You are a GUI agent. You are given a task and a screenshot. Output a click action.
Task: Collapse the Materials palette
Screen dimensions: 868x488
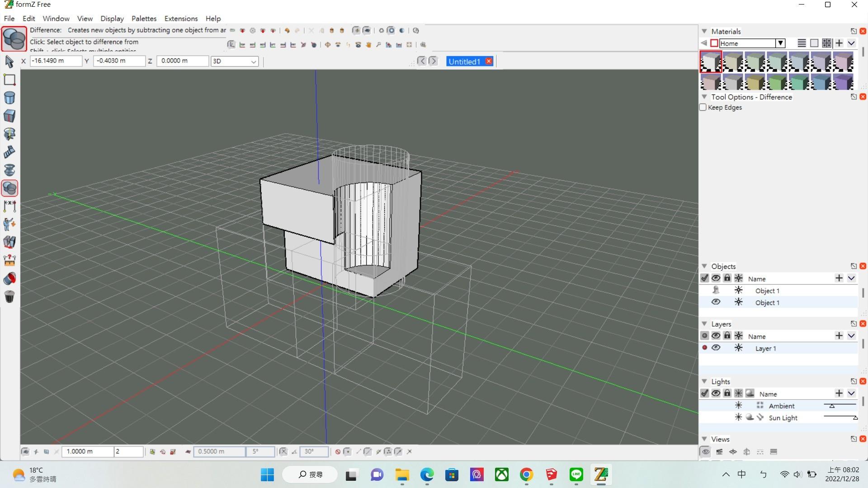coord(704,31)
